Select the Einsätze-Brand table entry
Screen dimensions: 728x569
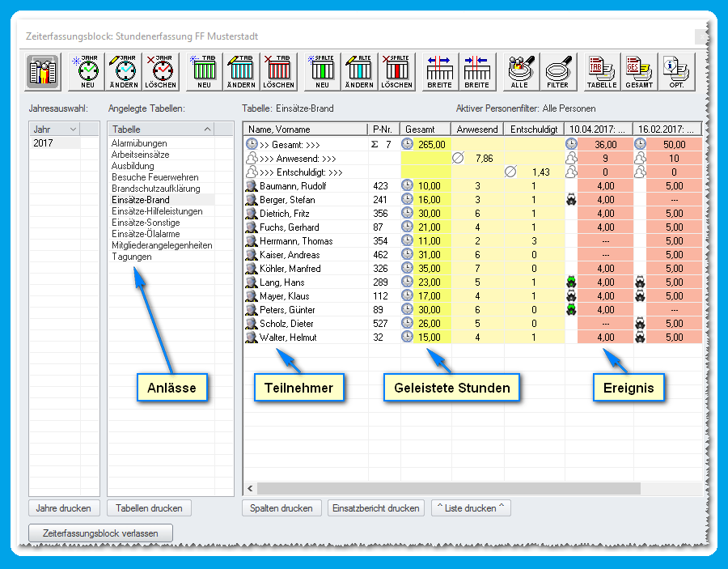139,200
